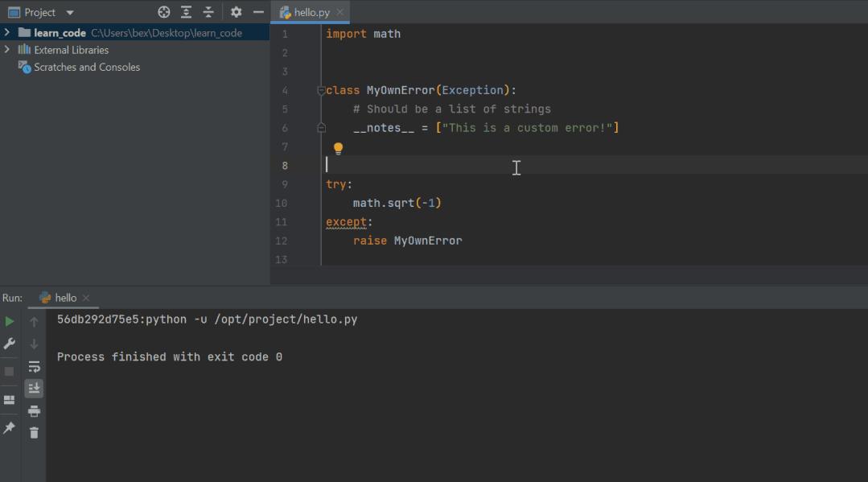The image size is (868, 482).
Task: Click the Expand All icon in Project toolbar
Action: pos(187,11)
